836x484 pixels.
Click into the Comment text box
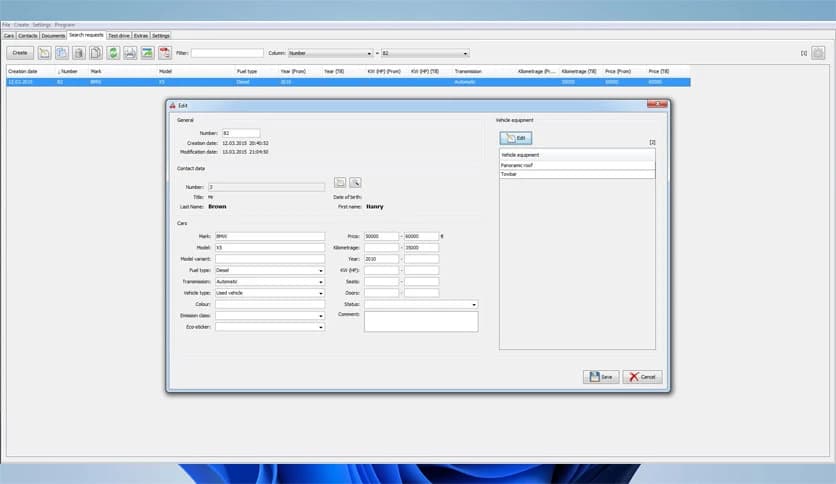tap(421, 321)
